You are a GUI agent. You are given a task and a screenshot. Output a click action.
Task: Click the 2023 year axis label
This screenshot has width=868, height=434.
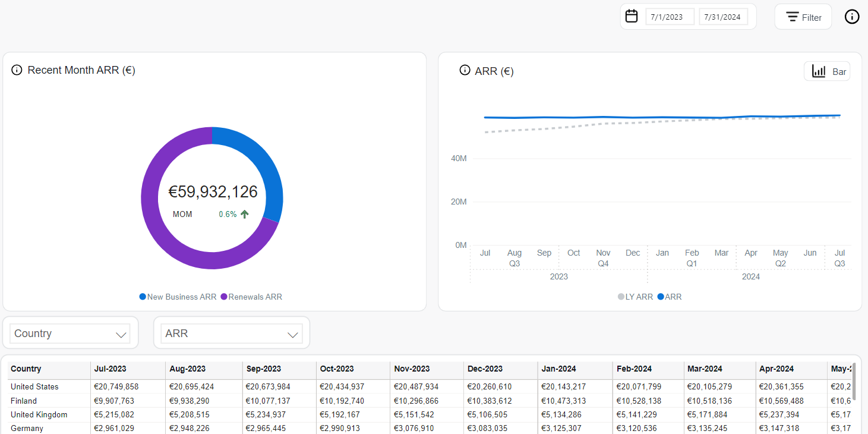pos(558,276)
